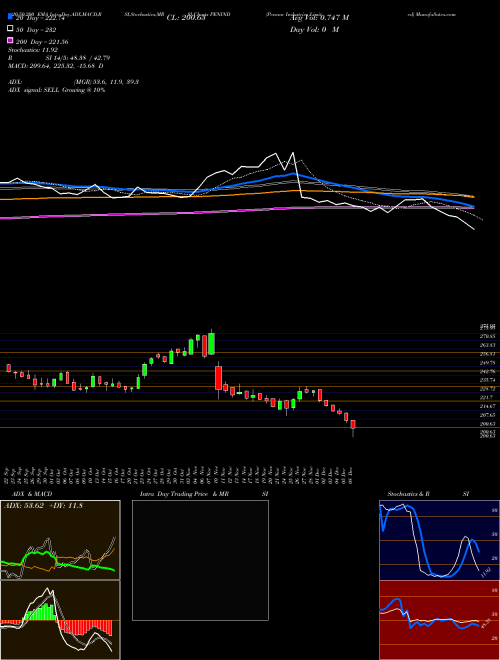
Task: Click the white 50 Day legend swatch
Action: pos(10,29)
